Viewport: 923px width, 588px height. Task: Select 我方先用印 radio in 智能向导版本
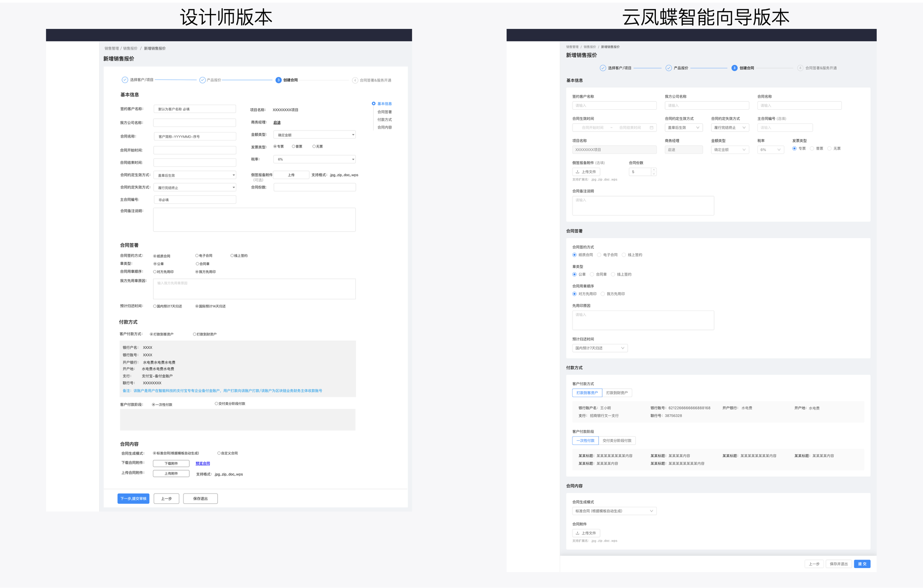[603, 294]
